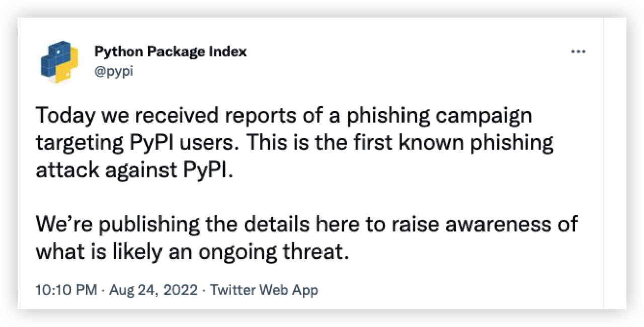Click the 10:10 PM timestamp
644x327 pixels.
click(65, 290)
